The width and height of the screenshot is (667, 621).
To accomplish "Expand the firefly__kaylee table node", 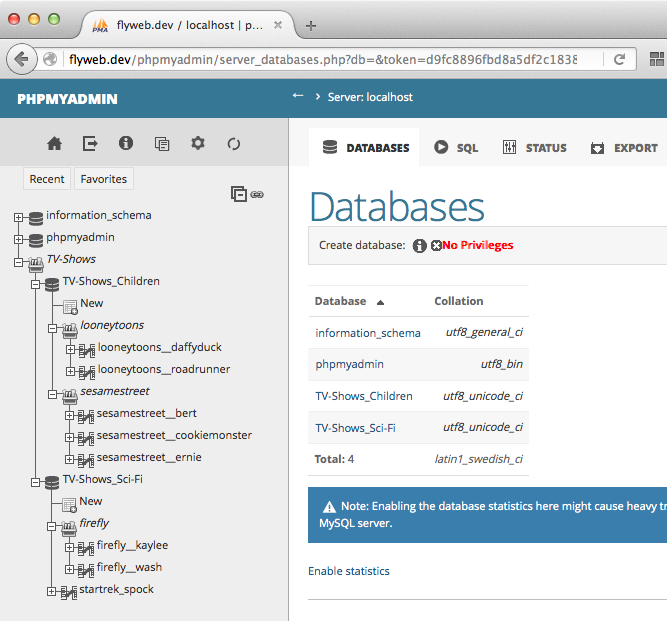I will (69, 547).
